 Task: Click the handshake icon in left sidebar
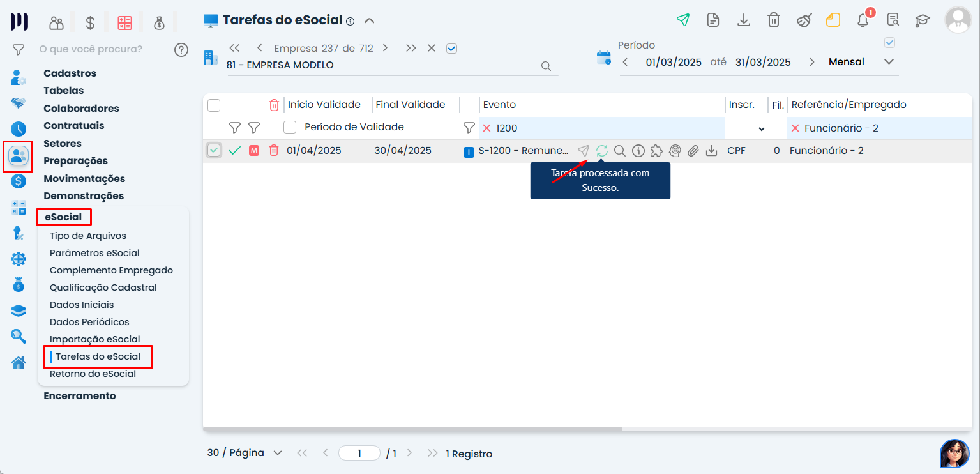click(19, 103)
